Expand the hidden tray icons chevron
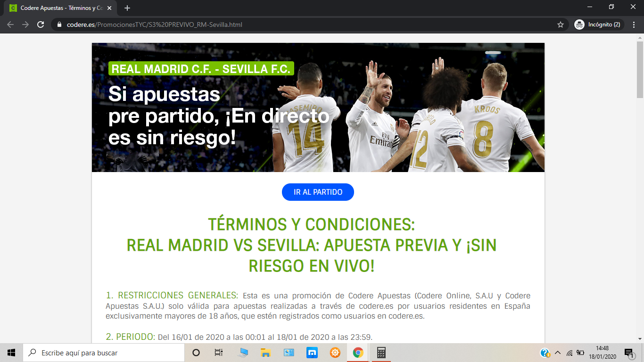The height and width of the screenshot is (362, 644). pyautogui.click(x=558, y=353)
